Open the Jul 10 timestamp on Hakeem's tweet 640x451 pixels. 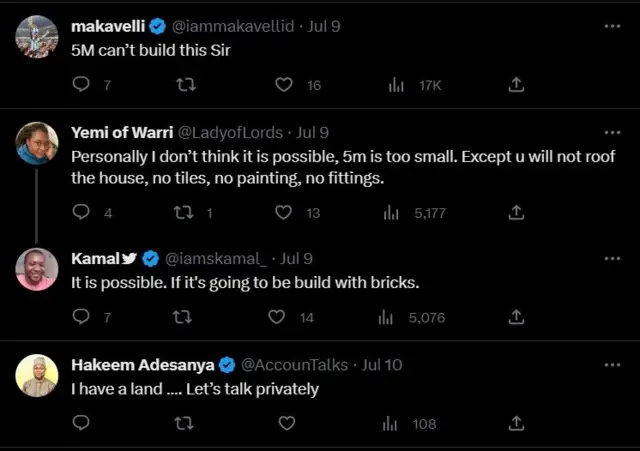pyautogui.click(x=381, y=364)
